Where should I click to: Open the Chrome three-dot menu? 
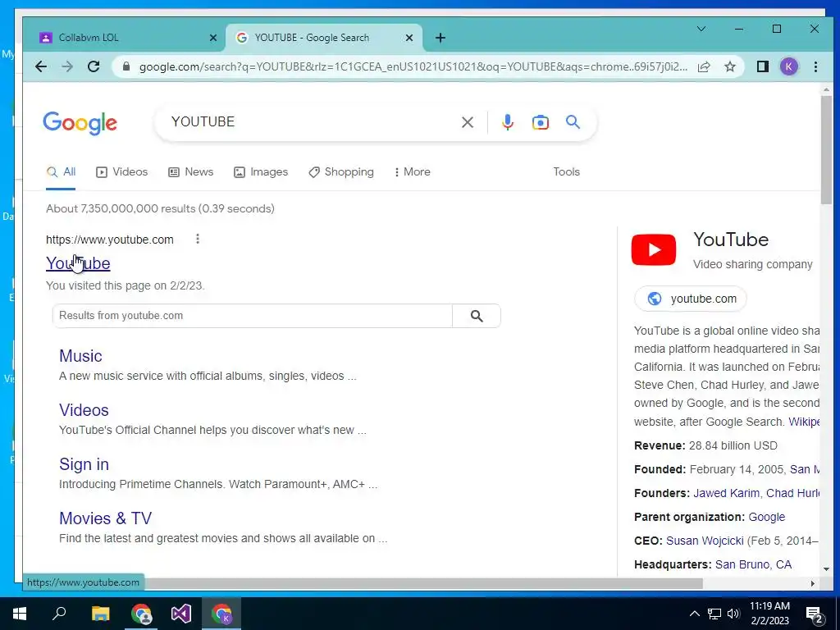(x=815, y=66)
